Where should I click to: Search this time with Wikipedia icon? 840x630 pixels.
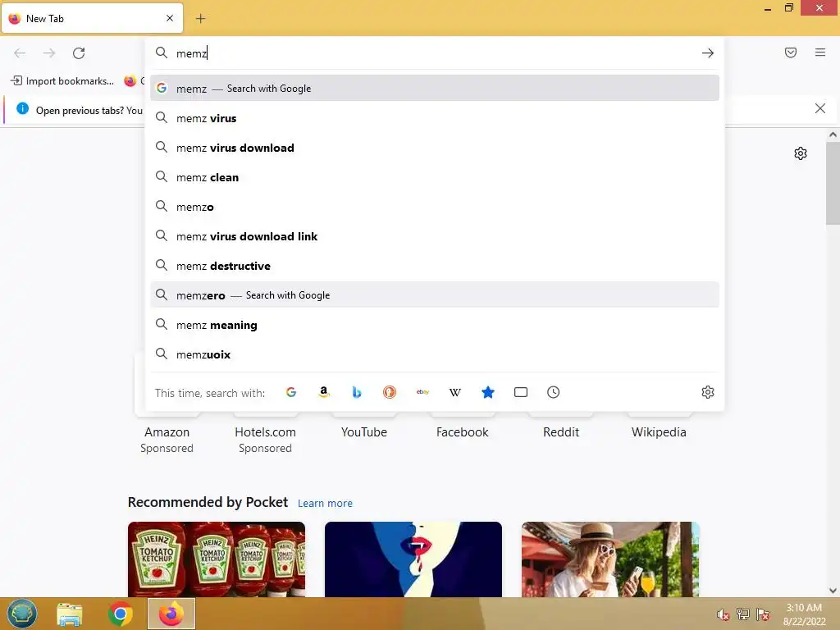pyautogui.click(x=454, y=392)
